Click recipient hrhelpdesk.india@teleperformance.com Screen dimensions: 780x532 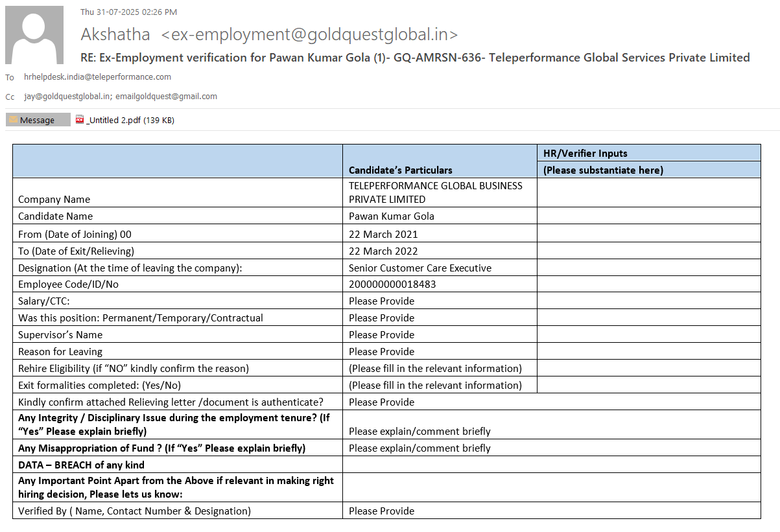pyautogui.click(x=97, y=76)
